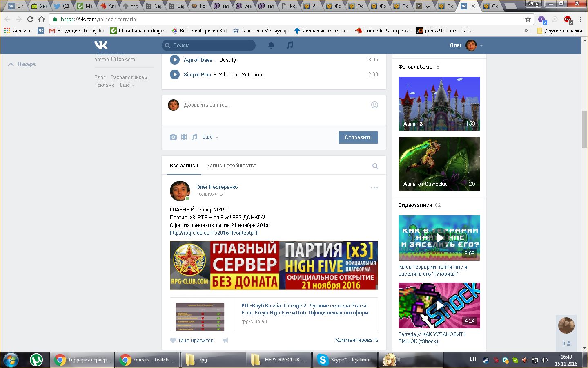The height and width of the screenshot is (368, 588).
Task: Open the rpg-club.eu post link
Action: coord(214,233)
